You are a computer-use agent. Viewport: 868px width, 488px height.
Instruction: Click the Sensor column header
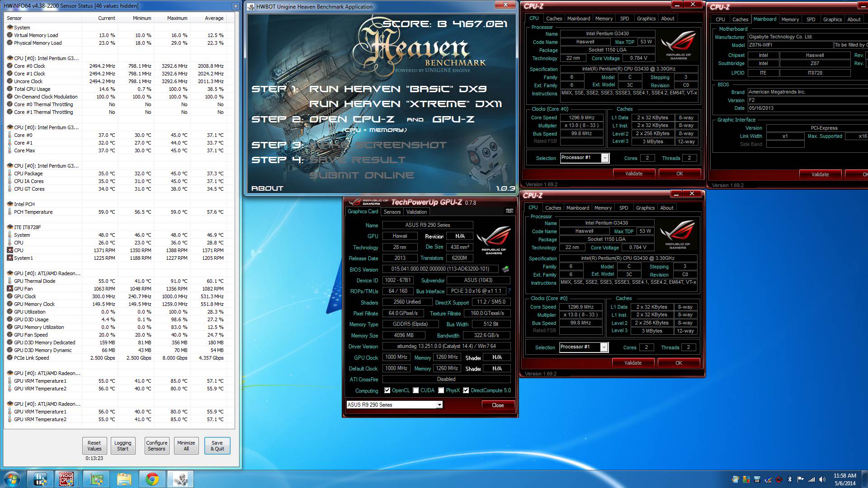pyautogui.click(x=43, y=18)
